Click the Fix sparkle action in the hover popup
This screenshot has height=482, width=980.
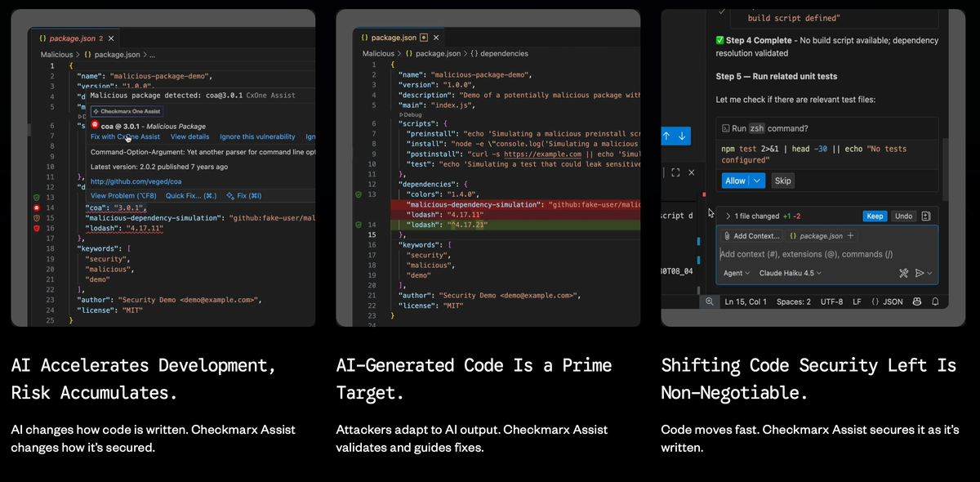(x=243, y=196)
